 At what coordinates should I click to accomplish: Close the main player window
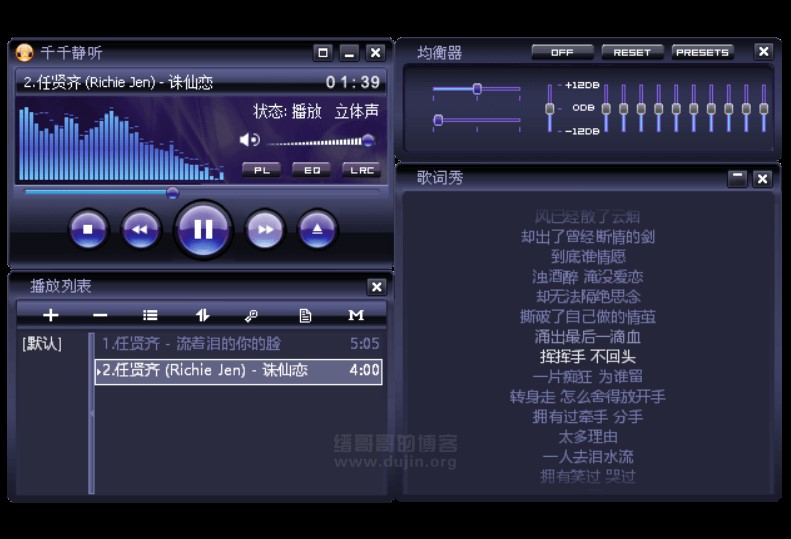pyautogui.click(x=375, y=52)
